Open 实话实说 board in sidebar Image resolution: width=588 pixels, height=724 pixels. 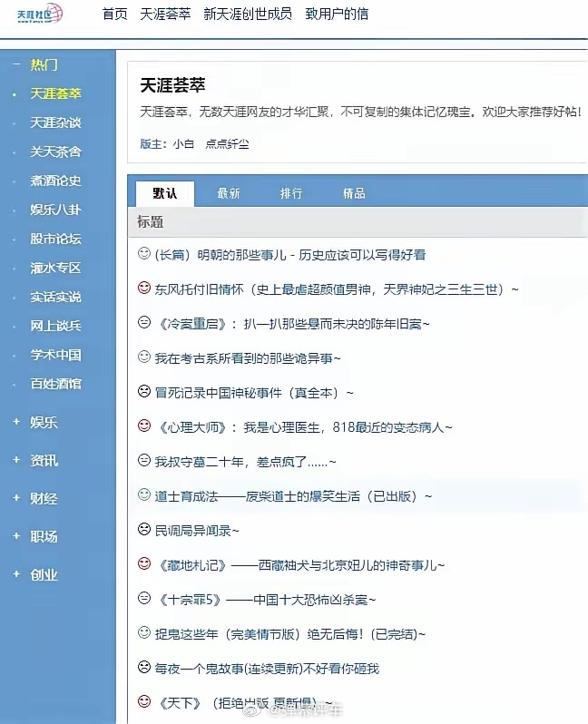(x=56, y=297)
